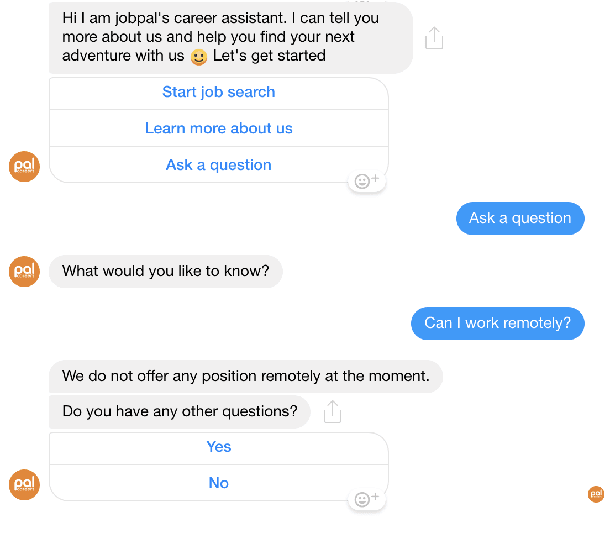This screenshot has width=604, height=548.
Task: Click the pal avatar beside the Ask a question option
Action: coord(24,166)
